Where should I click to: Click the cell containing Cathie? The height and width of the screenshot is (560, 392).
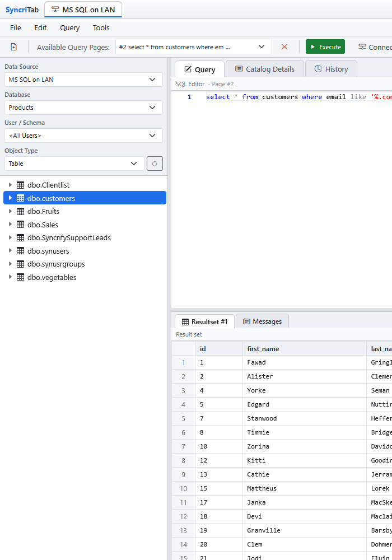point(305,474)
